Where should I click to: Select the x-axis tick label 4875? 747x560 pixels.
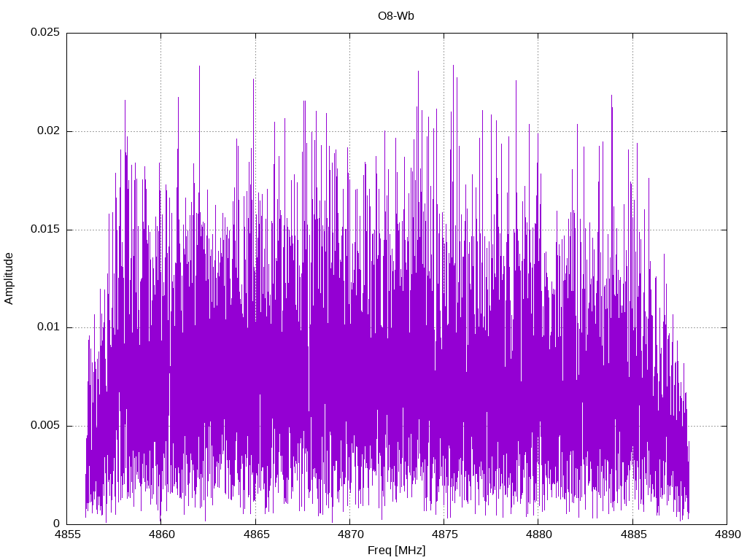click(x=444, y=534)
